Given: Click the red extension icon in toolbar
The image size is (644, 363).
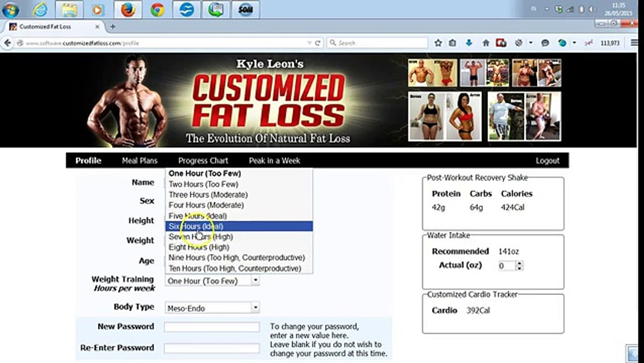Looking at the screenshot, I should coord(501,43).
